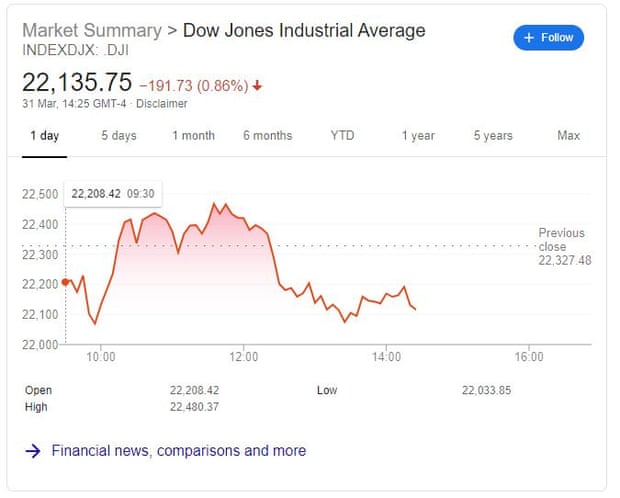Switch to the 5 days tab
The height and width of the screenshot is (498, 620).
click(119, 136)
